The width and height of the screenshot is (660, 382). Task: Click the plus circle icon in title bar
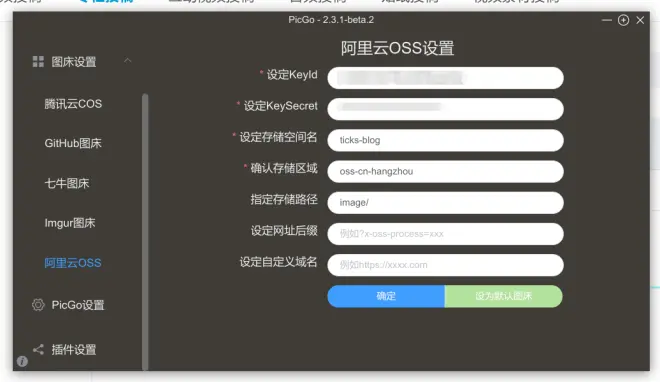click(623, 20)
